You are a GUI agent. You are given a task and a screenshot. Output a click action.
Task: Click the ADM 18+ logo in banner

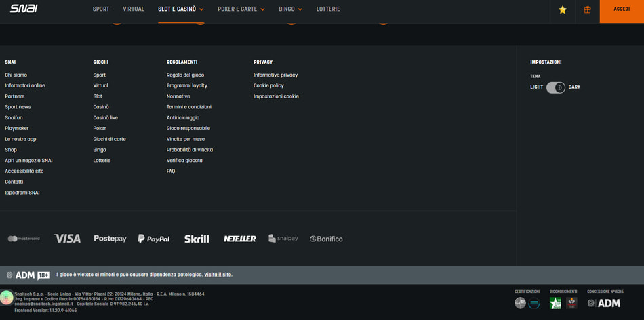28,275
